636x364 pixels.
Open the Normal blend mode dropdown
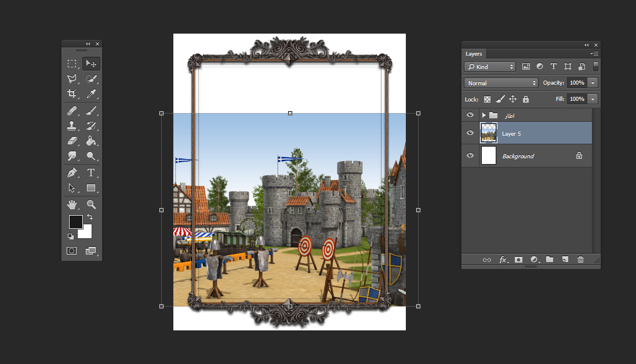[501, 83]
